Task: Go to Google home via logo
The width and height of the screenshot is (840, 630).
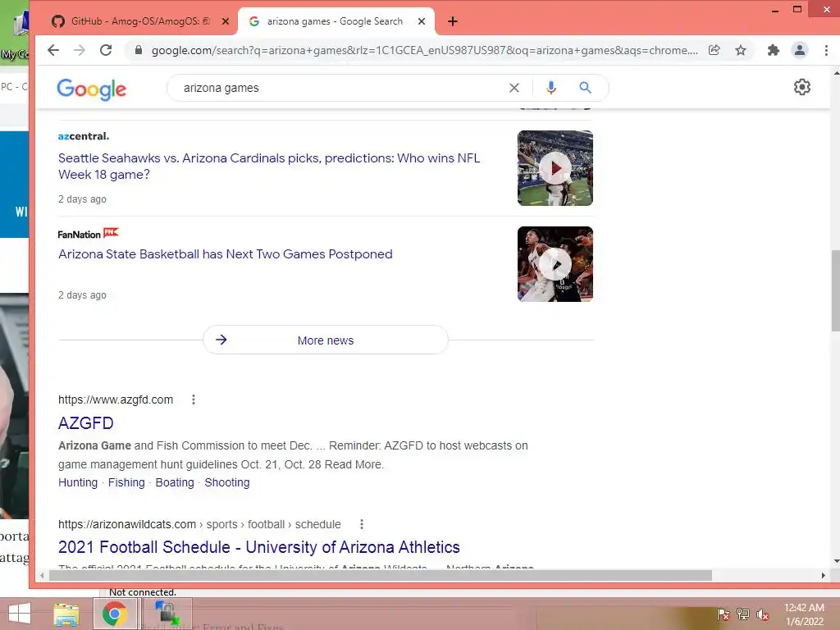Action: tap(92, 89)
